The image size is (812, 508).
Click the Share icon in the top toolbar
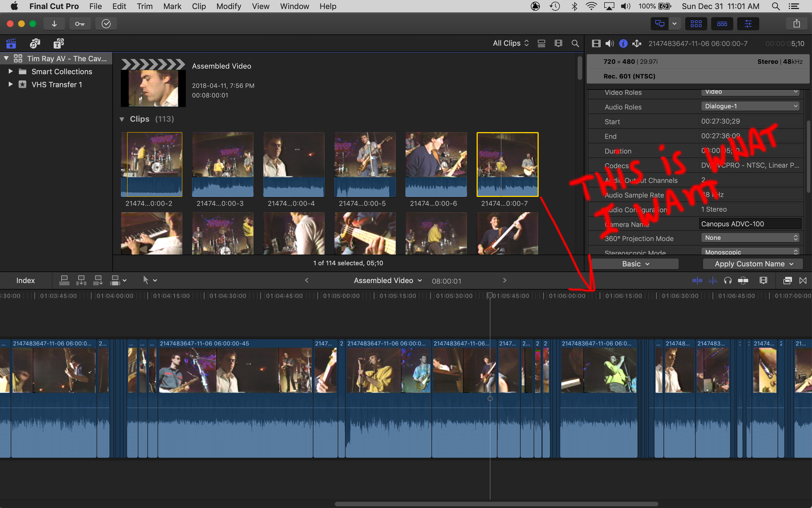point(797,23)
